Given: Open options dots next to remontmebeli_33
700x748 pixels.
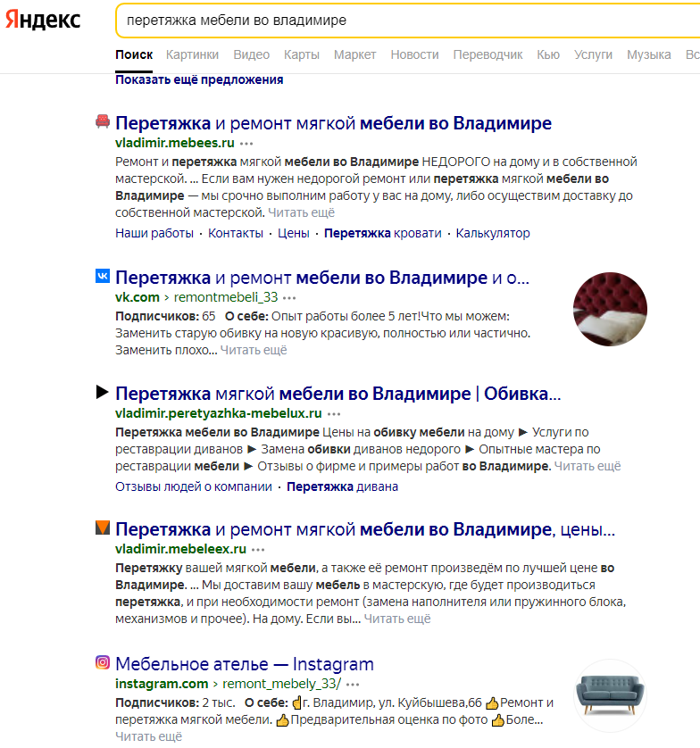Looking at the screenshot, I should (x=289, y=297).
